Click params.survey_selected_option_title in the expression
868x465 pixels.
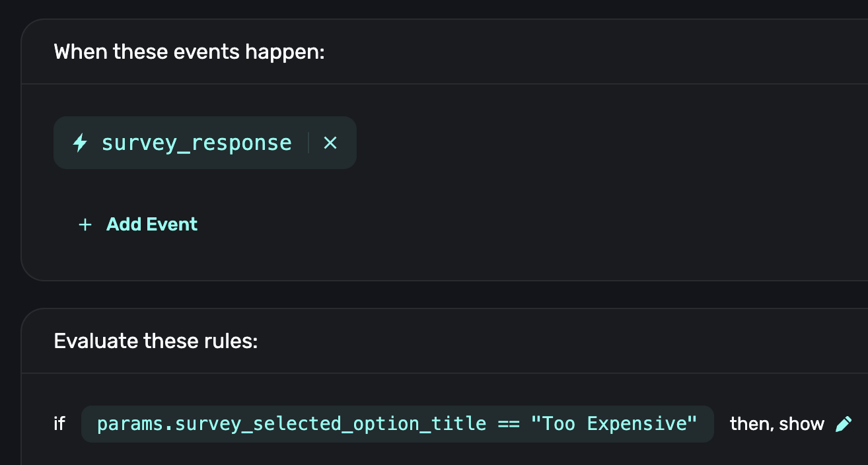[291, 424]
